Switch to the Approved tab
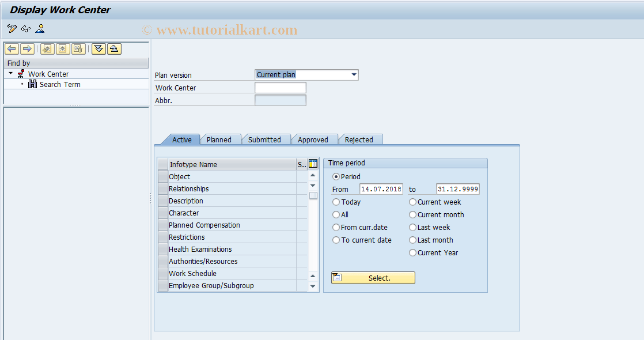 click(x=313, y=139)
